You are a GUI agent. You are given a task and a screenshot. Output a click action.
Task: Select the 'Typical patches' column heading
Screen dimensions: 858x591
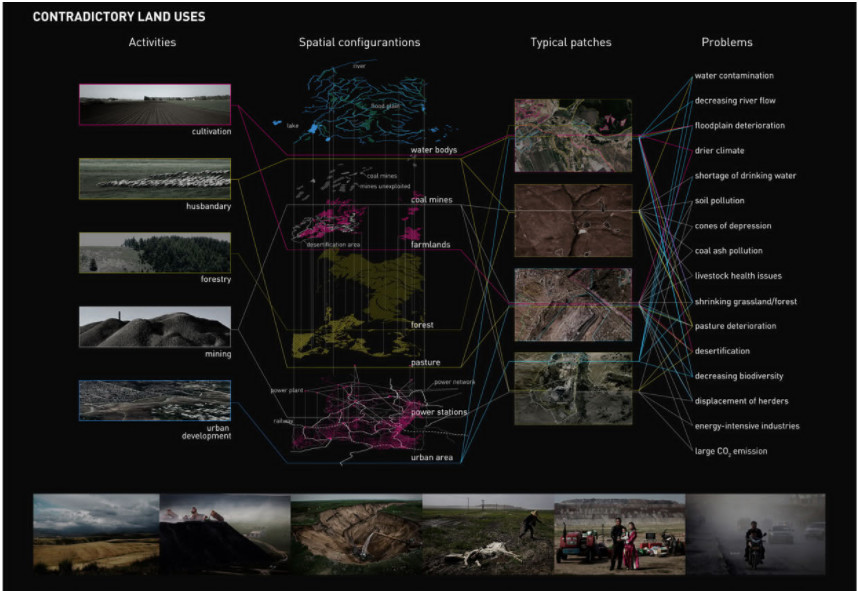[570, 43]
